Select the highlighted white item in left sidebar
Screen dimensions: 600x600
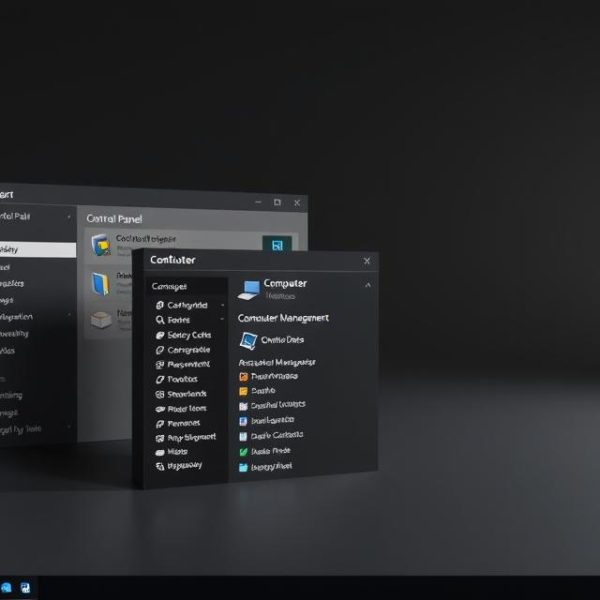[x=37, y=249]
